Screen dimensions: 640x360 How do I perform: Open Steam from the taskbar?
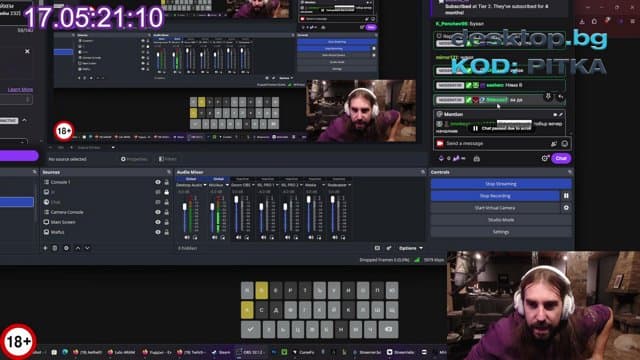coord(220,352)
